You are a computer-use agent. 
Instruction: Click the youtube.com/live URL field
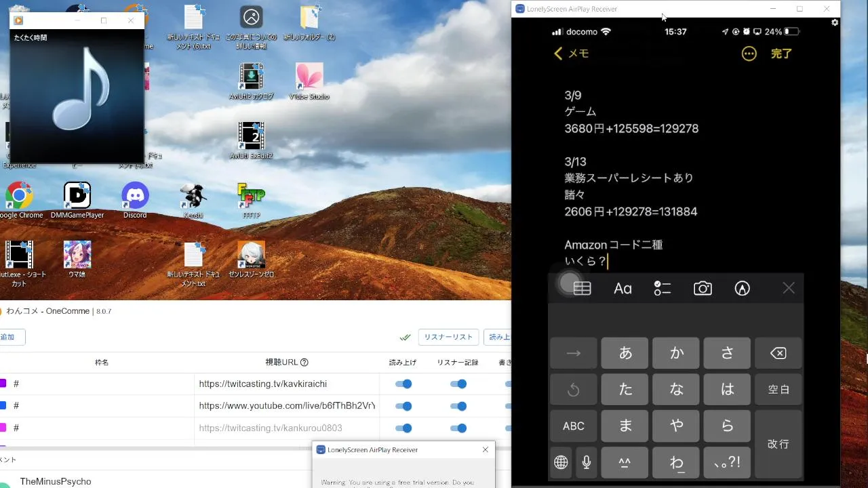point(287,406)
